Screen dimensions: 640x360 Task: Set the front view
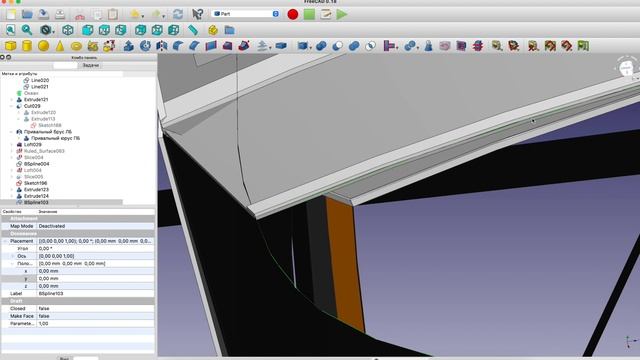(x=87, y=30)
